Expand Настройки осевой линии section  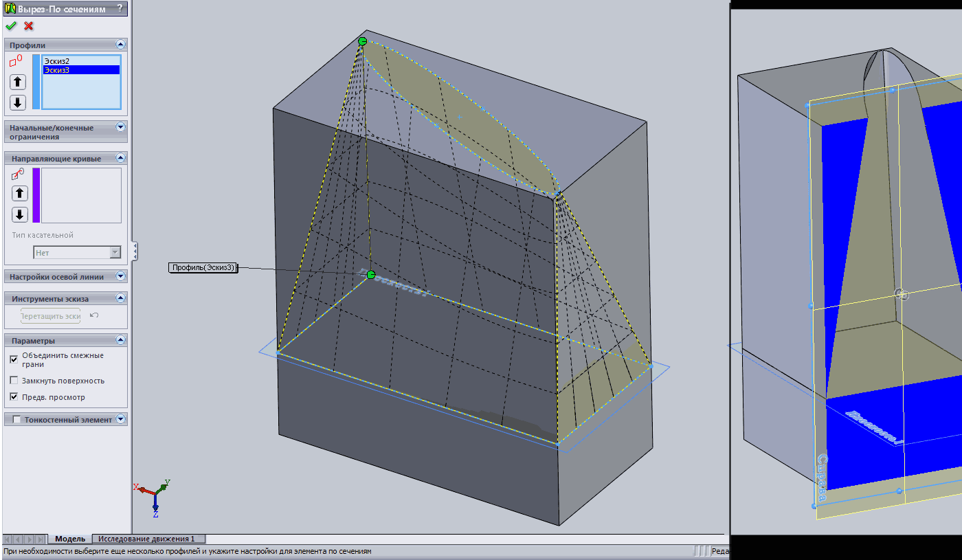[x=121, y=276]
